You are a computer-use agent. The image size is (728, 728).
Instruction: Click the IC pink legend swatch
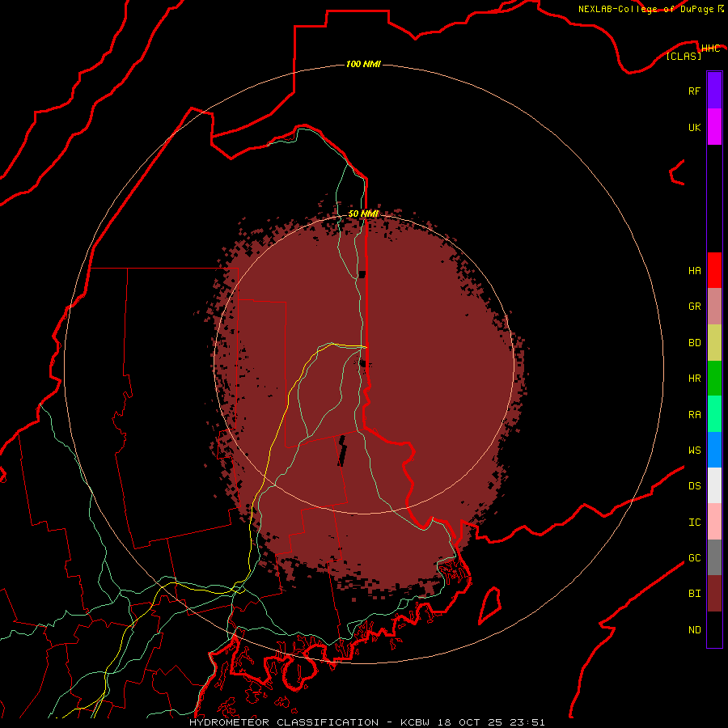pos(714,522)
